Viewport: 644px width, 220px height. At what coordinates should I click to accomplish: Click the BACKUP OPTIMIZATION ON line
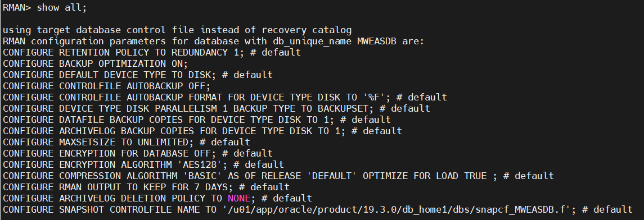tap(95, 63)
